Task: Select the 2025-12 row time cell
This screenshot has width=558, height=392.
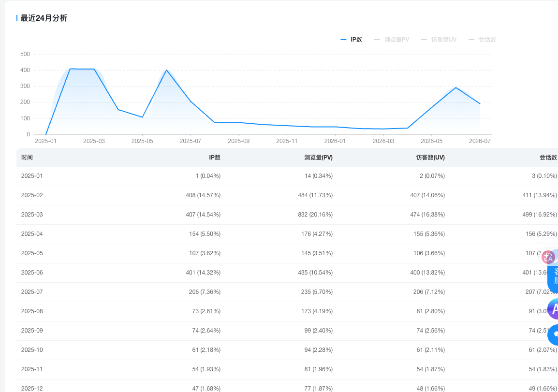Action: 32,389
